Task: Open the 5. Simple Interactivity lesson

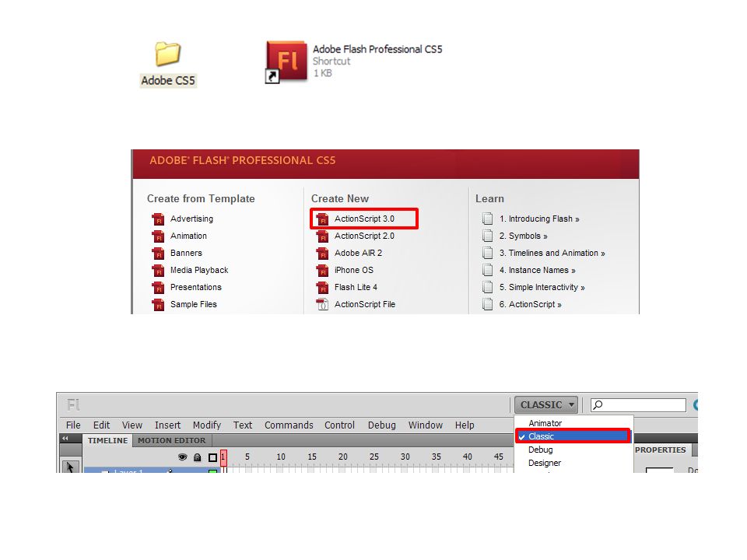Action: pyautogui.click(x=542, y=287)
